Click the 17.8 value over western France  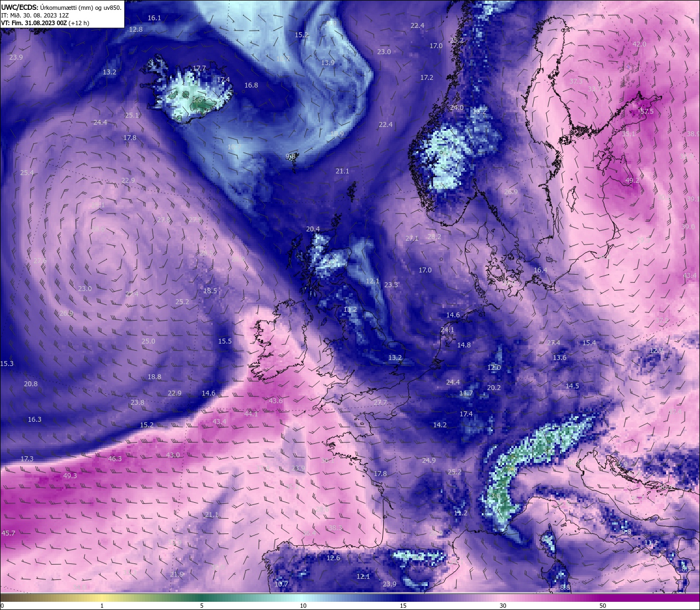[x=380, y=474]
